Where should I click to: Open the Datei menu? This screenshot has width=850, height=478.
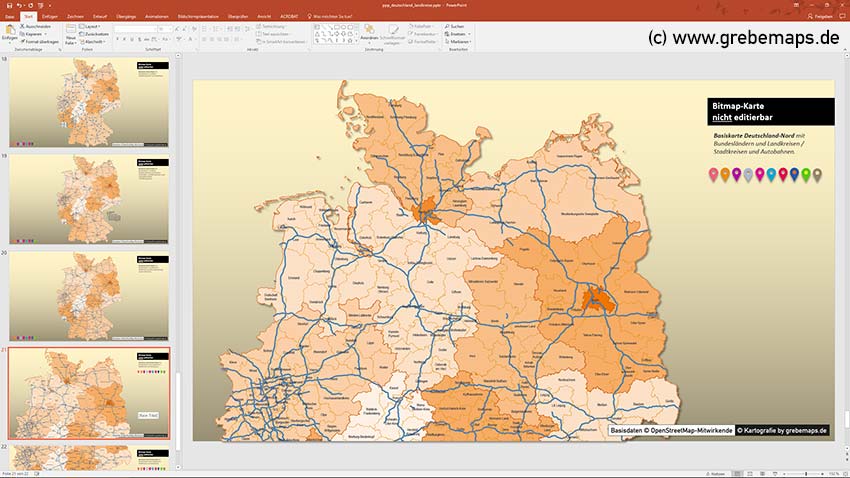[x=9, y=16]
